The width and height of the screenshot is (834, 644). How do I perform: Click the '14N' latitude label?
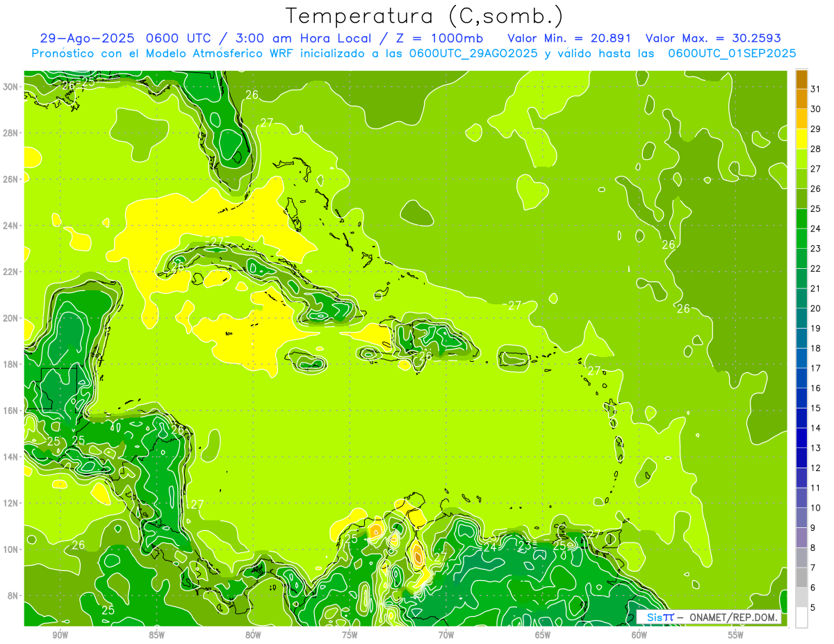[11, 457]
